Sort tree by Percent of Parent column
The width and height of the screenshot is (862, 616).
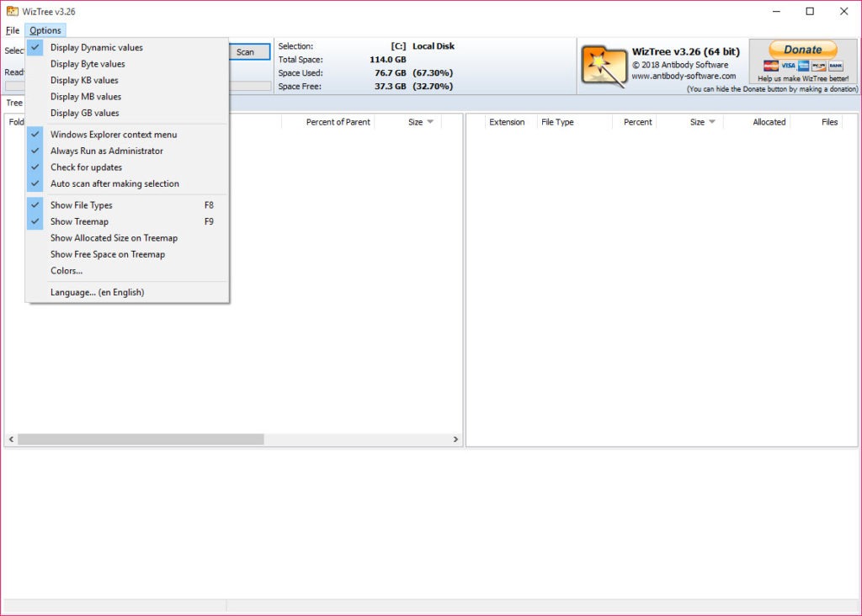[x=328, y=122]
